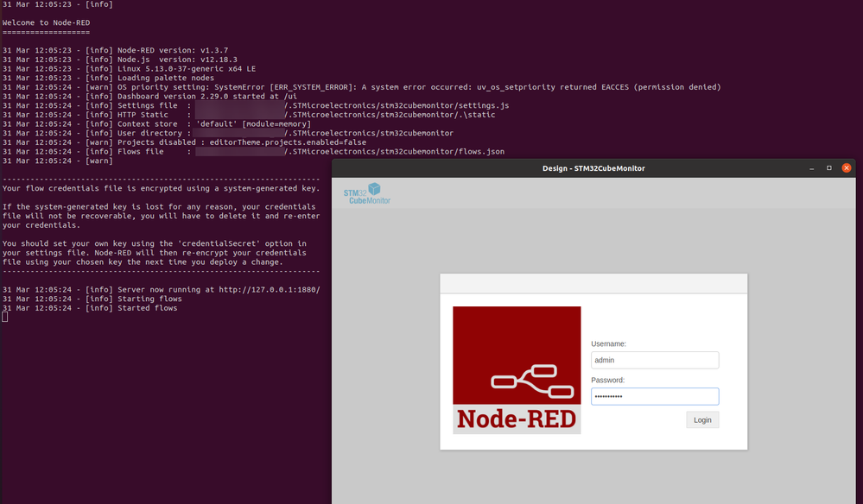Click the 'Design - STM32CubeMonitor' window title
Viewport: 863px width, 504px height.
click(593, 168)
